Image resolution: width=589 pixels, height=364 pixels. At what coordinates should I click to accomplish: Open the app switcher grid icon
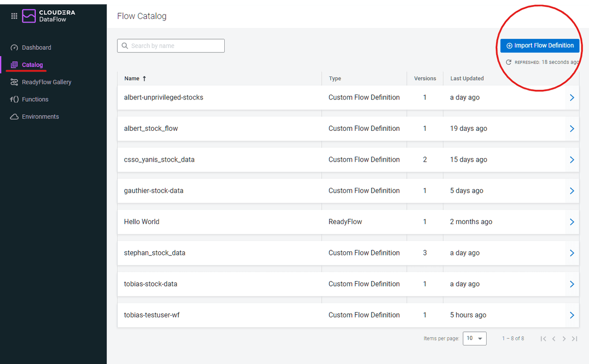coord(14,16)
